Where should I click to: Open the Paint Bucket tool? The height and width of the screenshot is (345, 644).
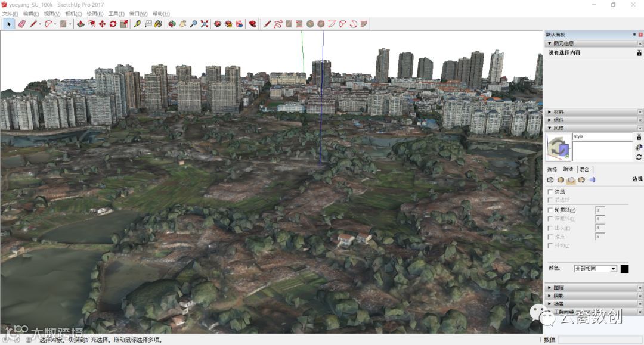[158, 24]
